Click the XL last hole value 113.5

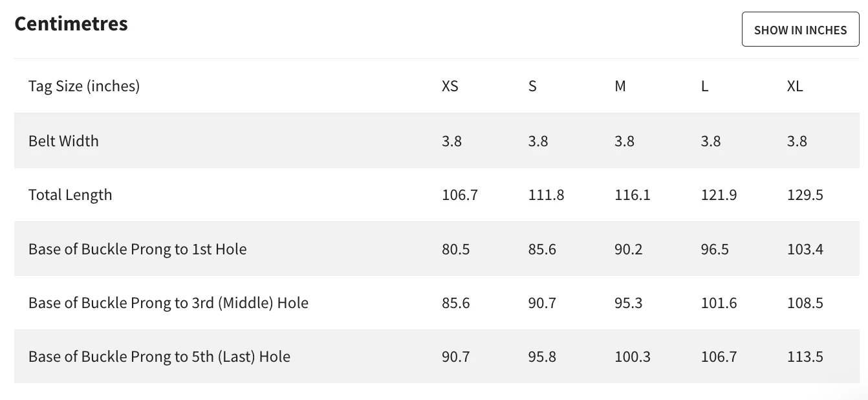(x=805, y=357)
